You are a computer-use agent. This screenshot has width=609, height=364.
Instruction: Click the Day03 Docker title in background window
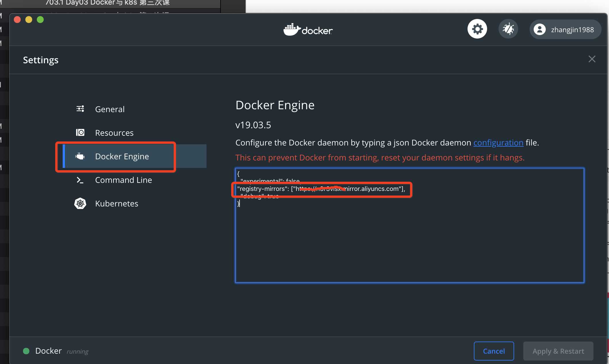pyautogui.click(x=108, y=3)
